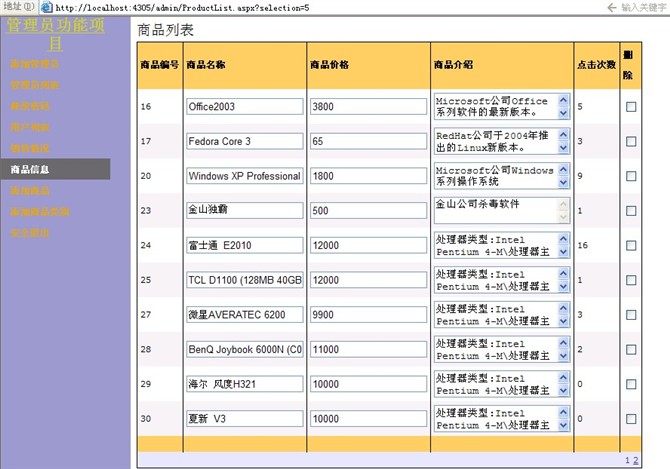Mark the delete checkbox for 富士通 E2010

631,245
